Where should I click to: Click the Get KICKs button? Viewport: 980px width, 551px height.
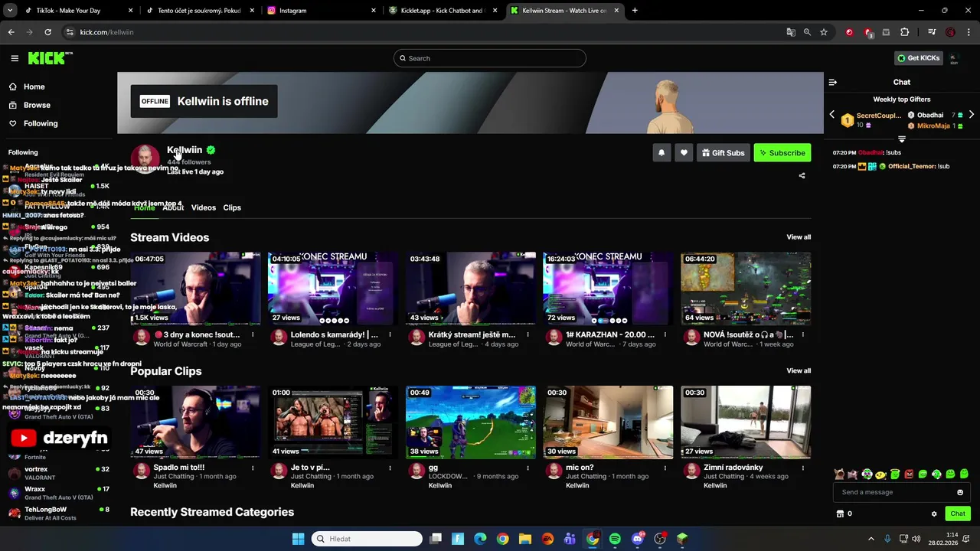click(x=918, y=58)
